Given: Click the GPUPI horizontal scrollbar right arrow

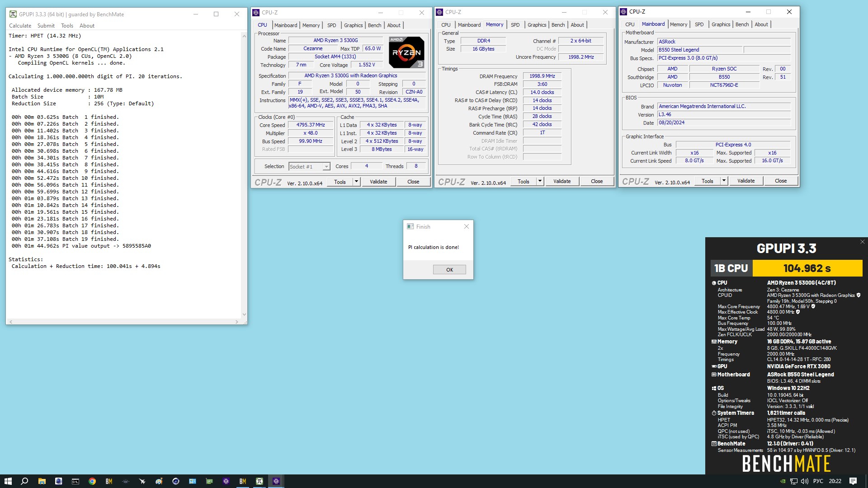Looking at the screenshot, I should pos(236,322).
